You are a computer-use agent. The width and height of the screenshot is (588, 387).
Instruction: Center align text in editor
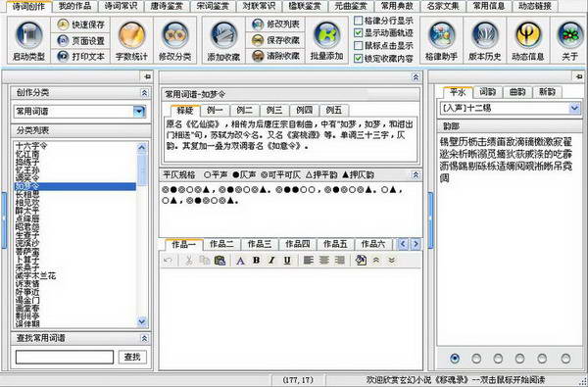[324, 261]
